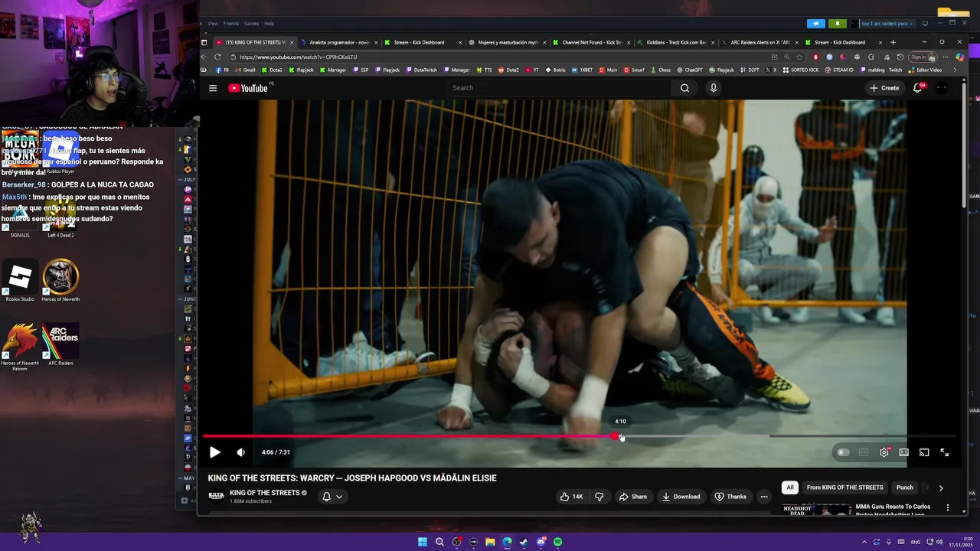Show next filter chips arrow

(941, 487)
